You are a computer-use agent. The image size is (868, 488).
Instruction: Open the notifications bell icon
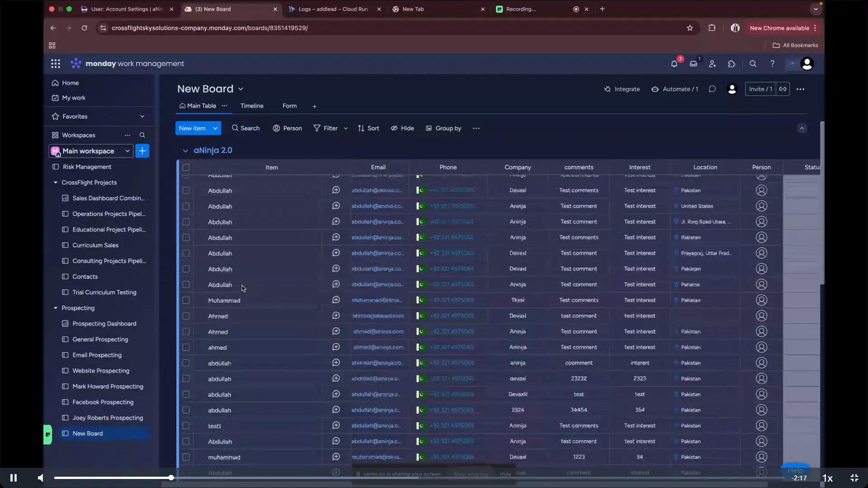pos(674,64)
